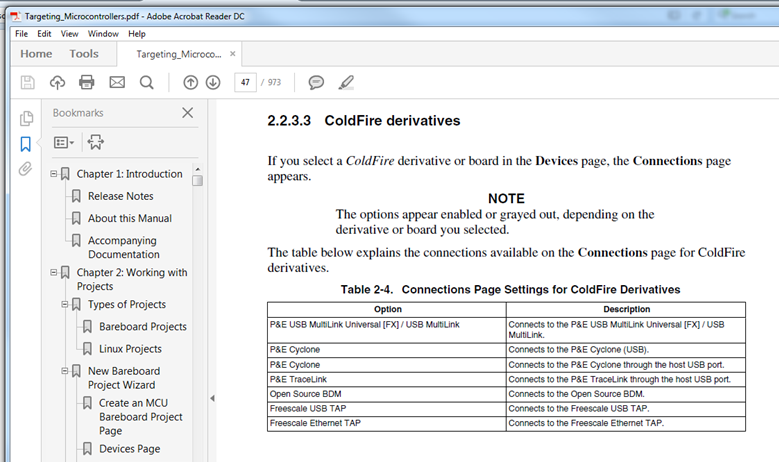Click the Linux Projects bookmark icon
Viewport: 779px width, 462px height.
[x=87, y=349]
